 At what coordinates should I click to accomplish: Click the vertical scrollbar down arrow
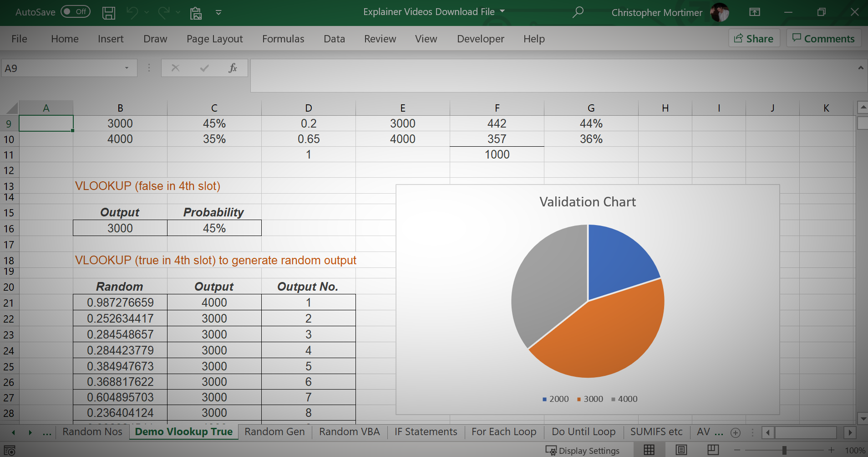tap(862, 418)
